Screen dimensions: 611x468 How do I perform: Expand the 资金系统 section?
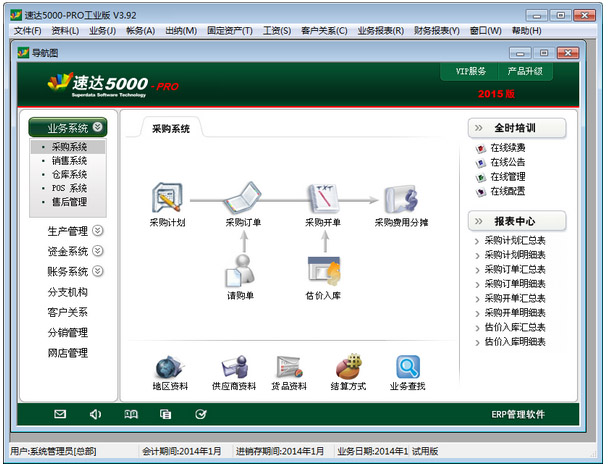click(97, 251)
